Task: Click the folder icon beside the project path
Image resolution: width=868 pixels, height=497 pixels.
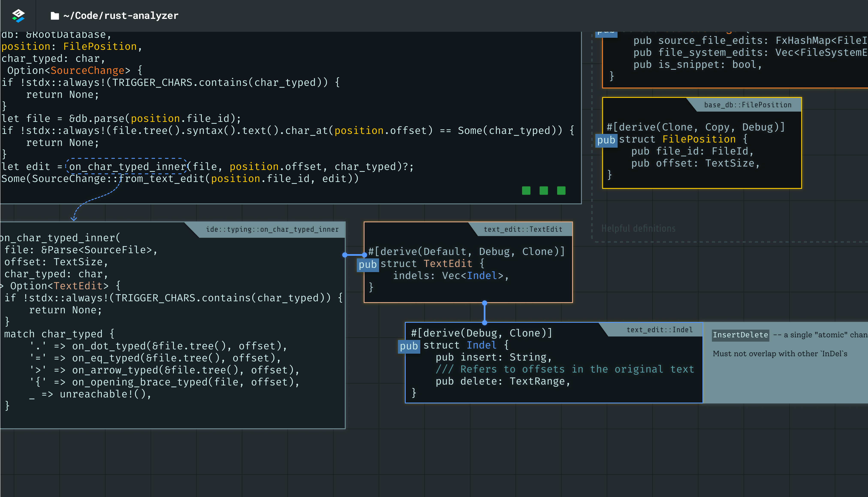Action: (54, 16)
